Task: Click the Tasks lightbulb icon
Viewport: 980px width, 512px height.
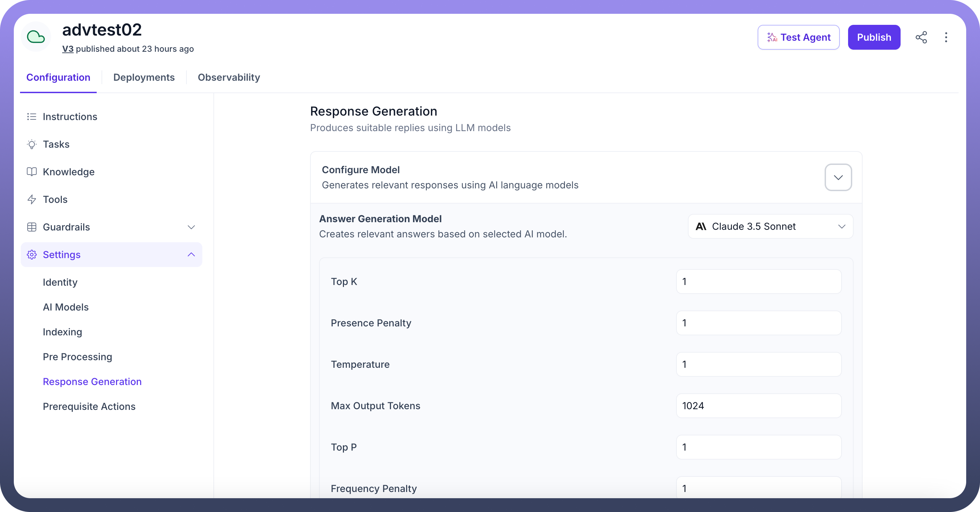Action: 31,145
